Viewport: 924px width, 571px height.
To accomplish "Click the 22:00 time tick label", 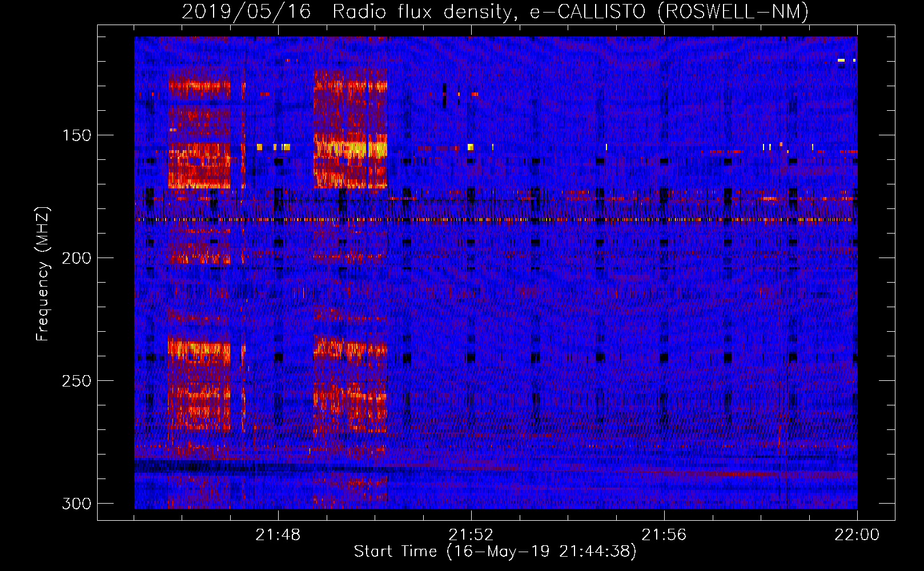I will 857,535.
